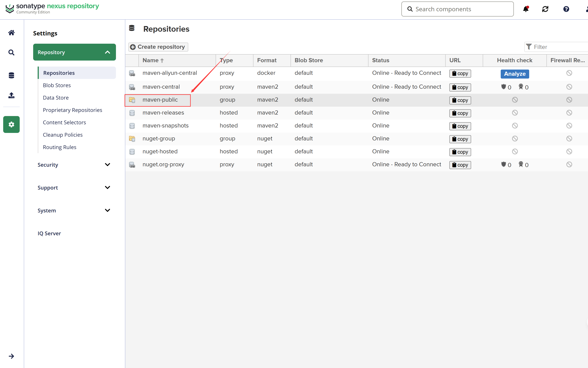588x368 pixels.
Task: Copy URL of maven-public repository
Action: (460, 100)
